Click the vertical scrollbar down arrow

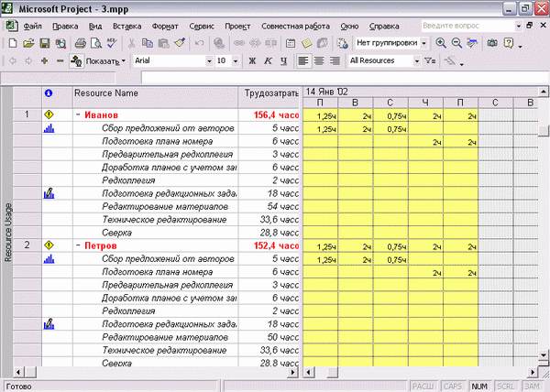point(544,354)
